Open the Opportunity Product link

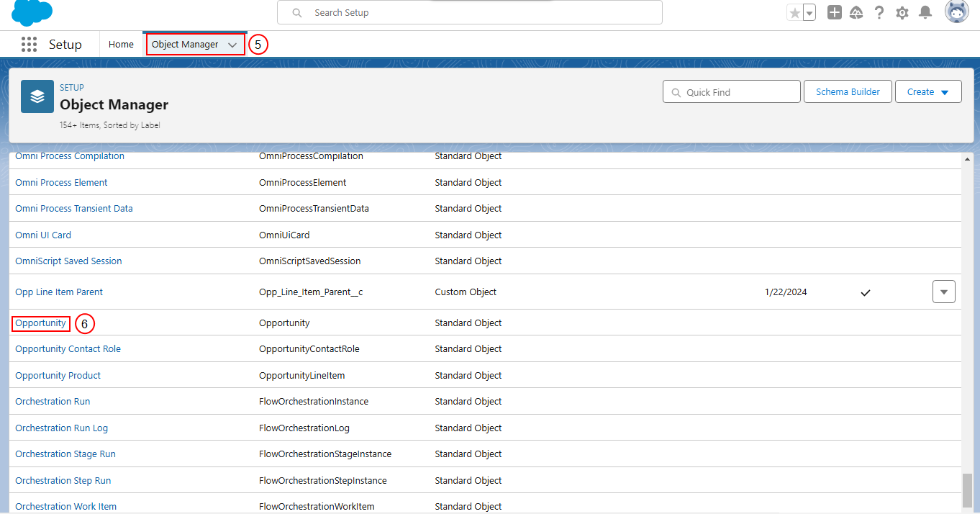(x=58, y=376)
